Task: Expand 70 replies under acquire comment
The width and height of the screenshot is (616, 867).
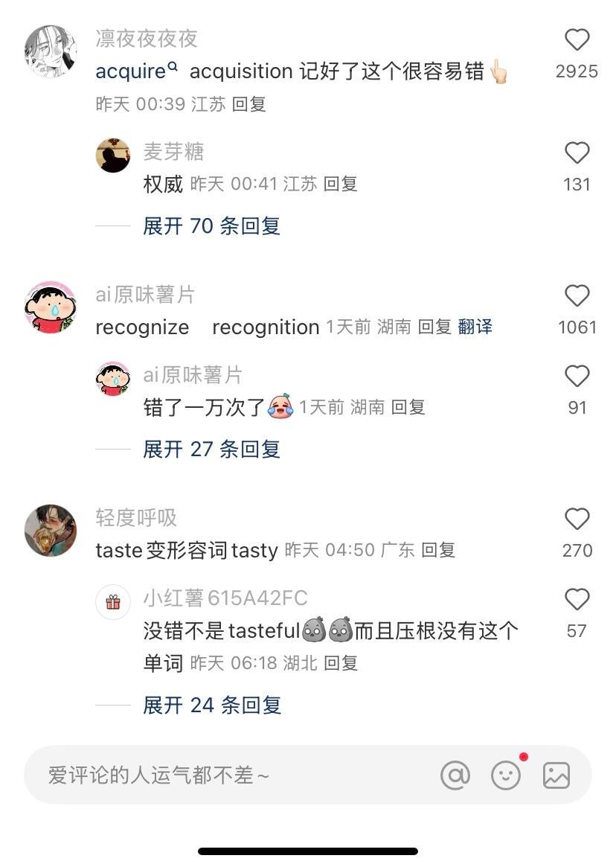Action: coord(212,226)
